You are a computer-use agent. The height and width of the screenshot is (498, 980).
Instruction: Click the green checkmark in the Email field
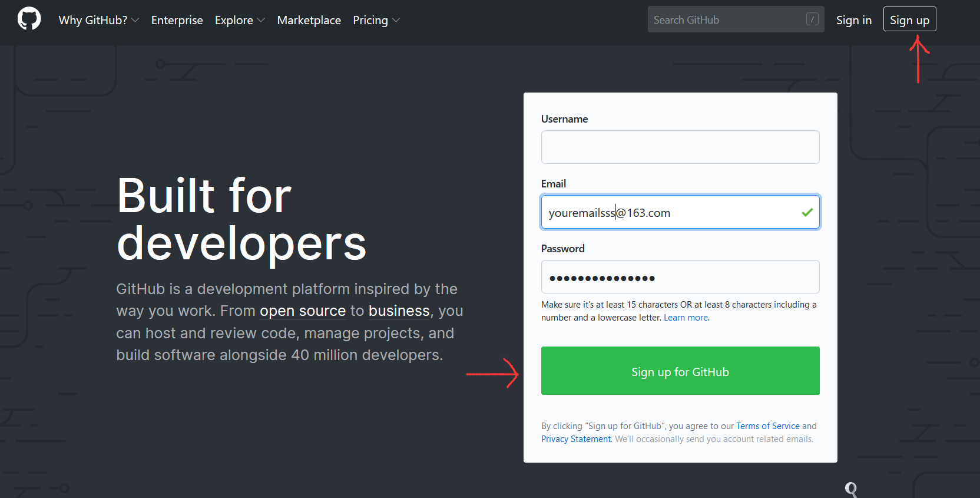[x=807, y=212]
